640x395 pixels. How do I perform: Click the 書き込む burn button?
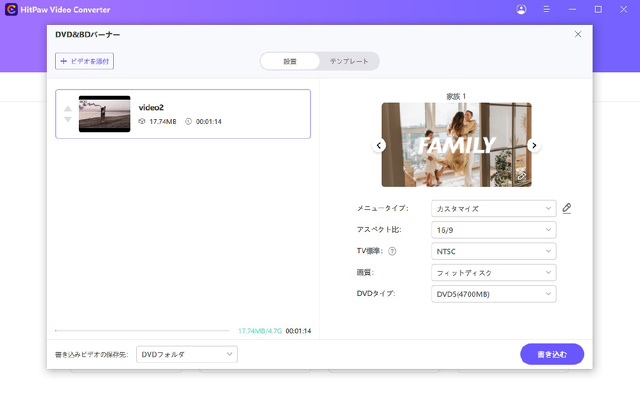(x=552, y=354)
